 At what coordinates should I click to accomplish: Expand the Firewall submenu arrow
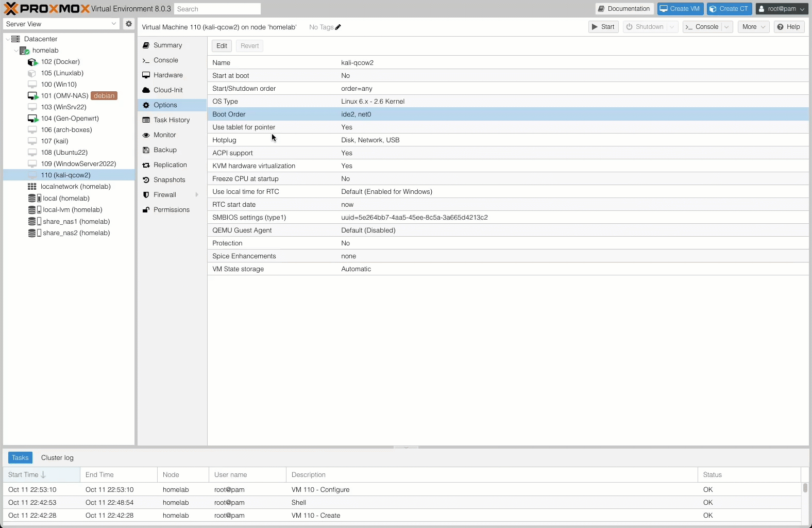[197, 195]
